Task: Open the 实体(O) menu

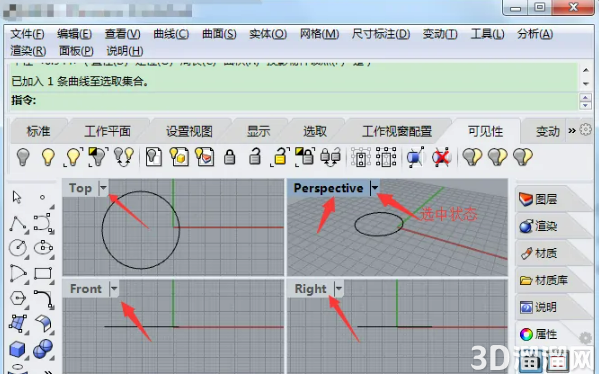Action: click(268, 34)
